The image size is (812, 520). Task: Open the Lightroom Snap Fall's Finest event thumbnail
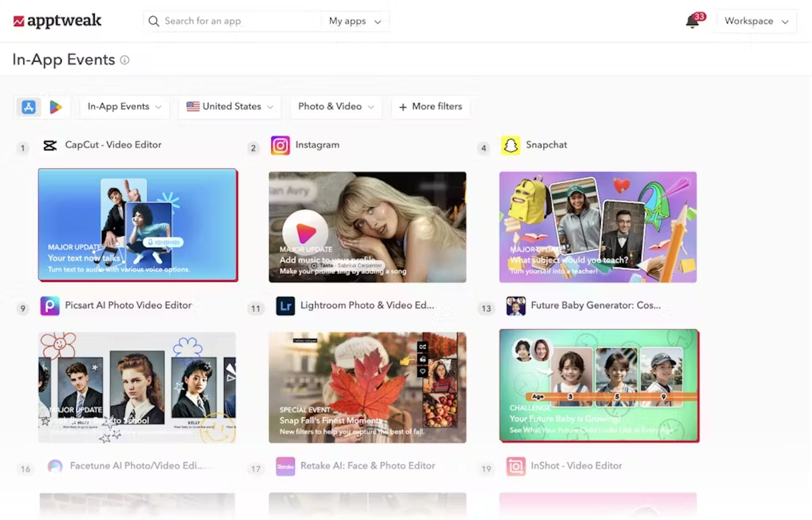pos(367,387)
